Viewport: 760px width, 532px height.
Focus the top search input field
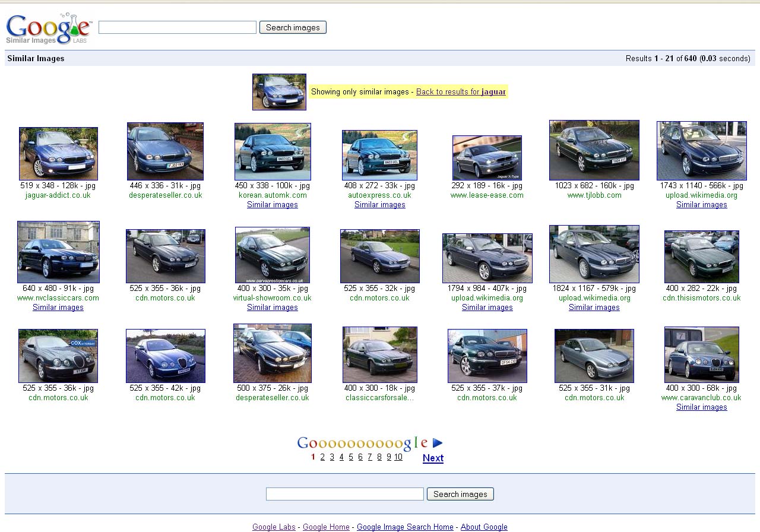pyautogui.click(x=177, y=27)
